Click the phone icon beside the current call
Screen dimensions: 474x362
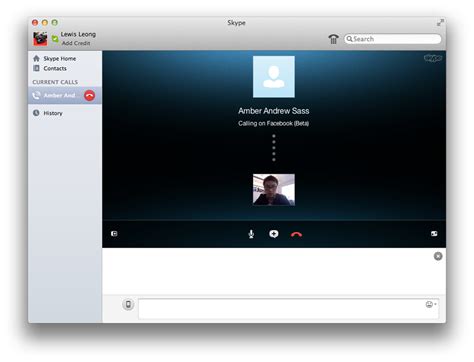(36, 95)
